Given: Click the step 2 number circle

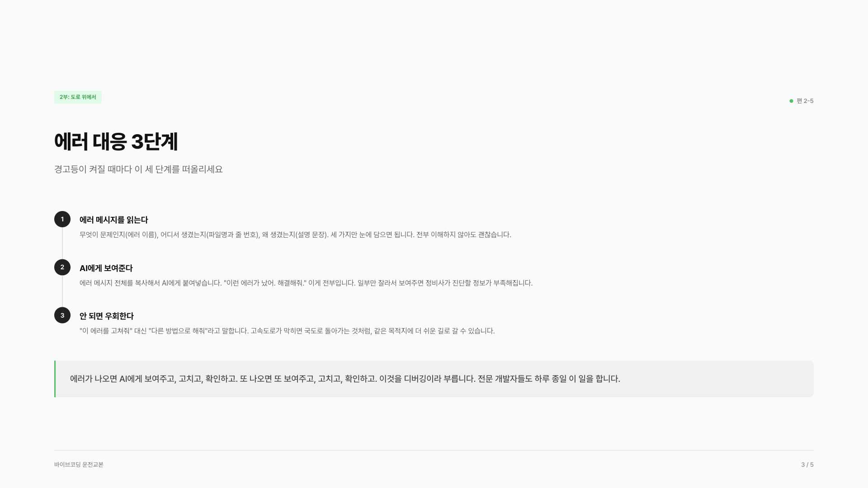Looking at the screenshot, I should pyautogui.click(x=62, y=267).
